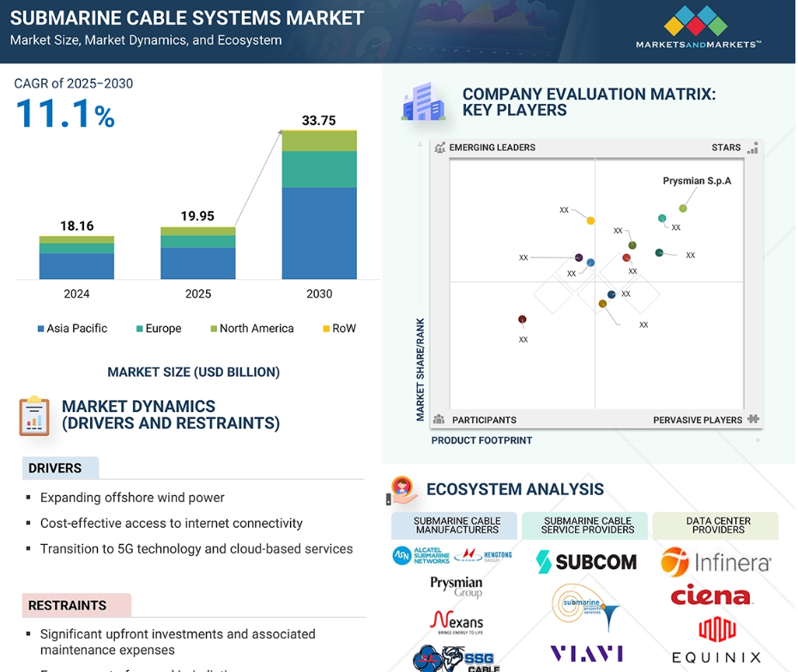Click the 'Market Share/Rank' axis label
798x672 pixels.
420,370
